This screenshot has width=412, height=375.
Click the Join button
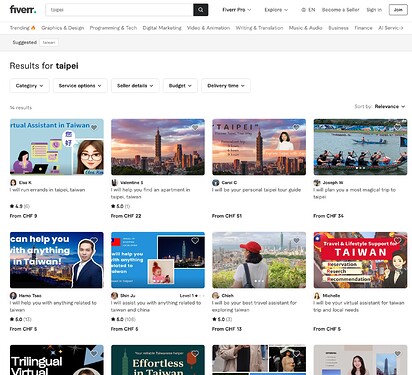coord(398,10)
